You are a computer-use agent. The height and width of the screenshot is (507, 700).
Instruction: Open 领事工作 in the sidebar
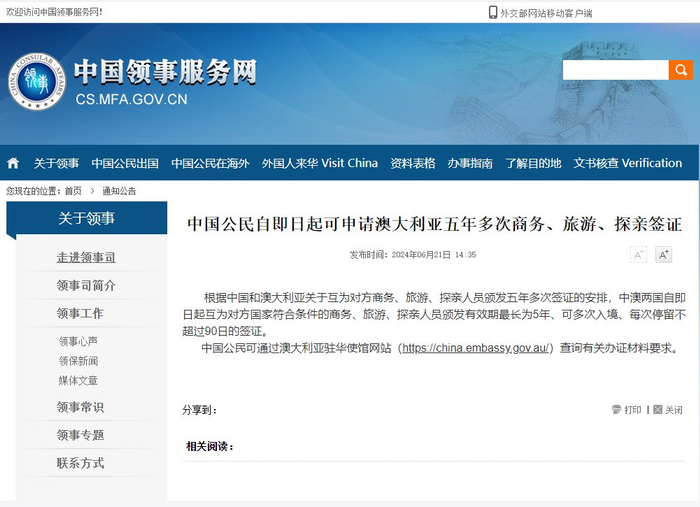click(x=80, y=313)
